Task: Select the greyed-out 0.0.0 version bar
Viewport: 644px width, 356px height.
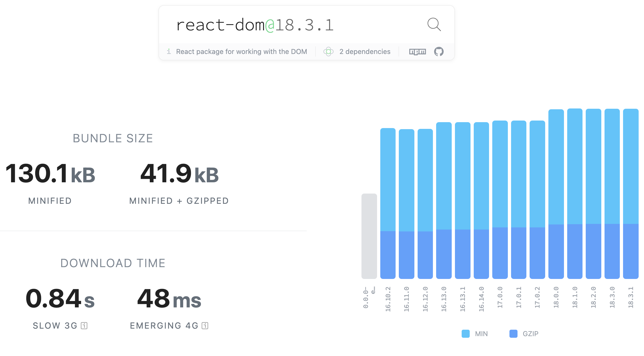Action: (x=369, y=236)
